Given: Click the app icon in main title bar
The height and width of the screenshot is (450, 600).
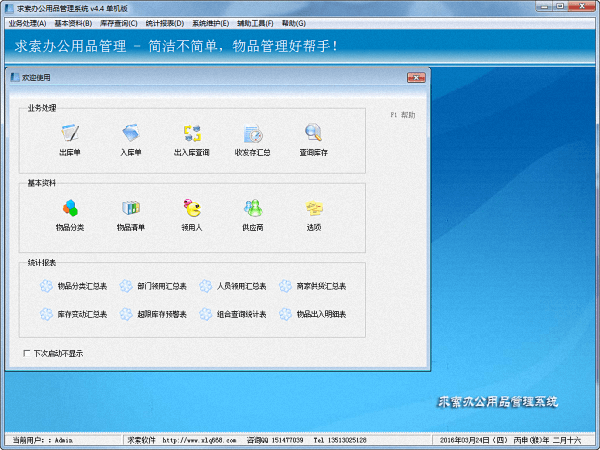Looking at the screenshot, I should (9, 8).
